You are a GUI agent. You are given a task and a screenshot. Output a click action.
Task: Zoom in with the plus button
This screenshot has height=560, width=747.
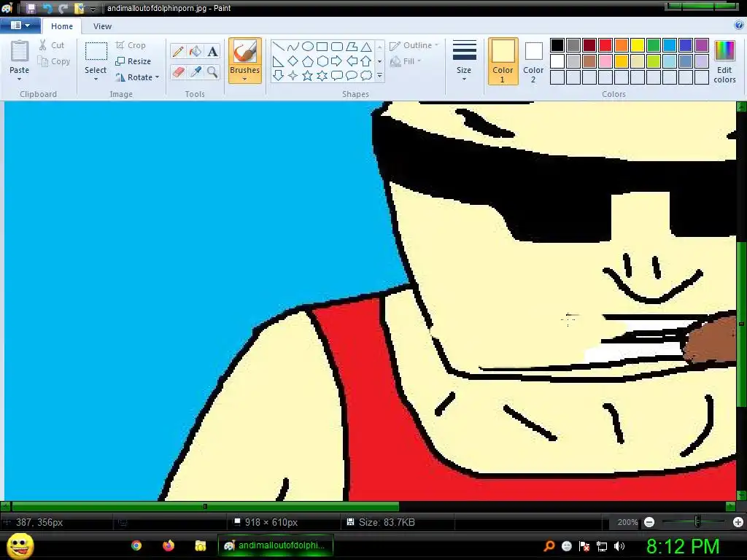738,522
